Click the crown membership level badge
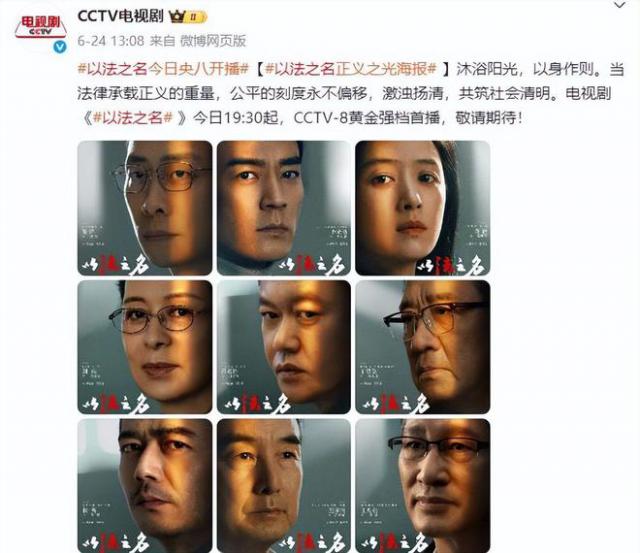Screen dimensions: 640x553 [x=188, y=17]
